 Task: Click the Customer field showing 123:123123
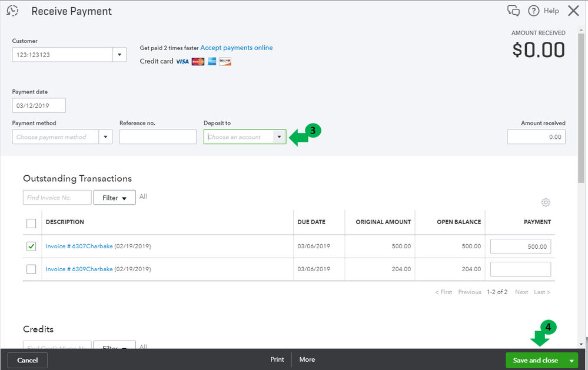click(62, 55)
